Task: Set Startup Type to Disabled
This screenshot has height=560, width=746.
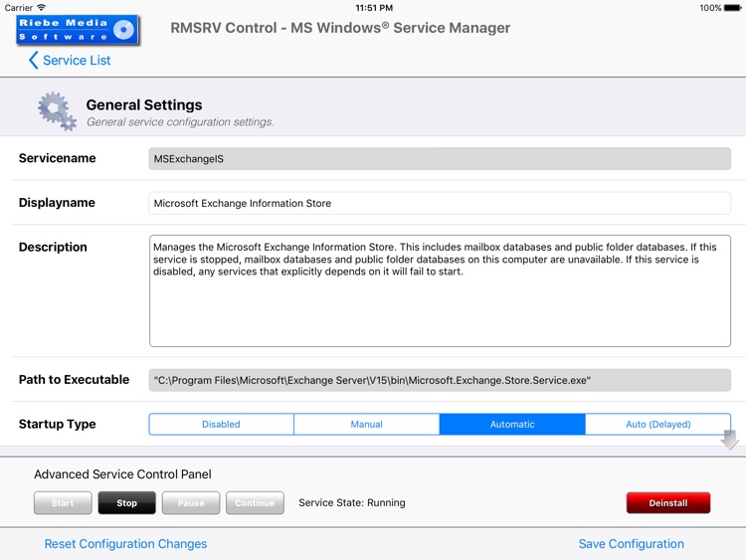Action: (221, 424)
